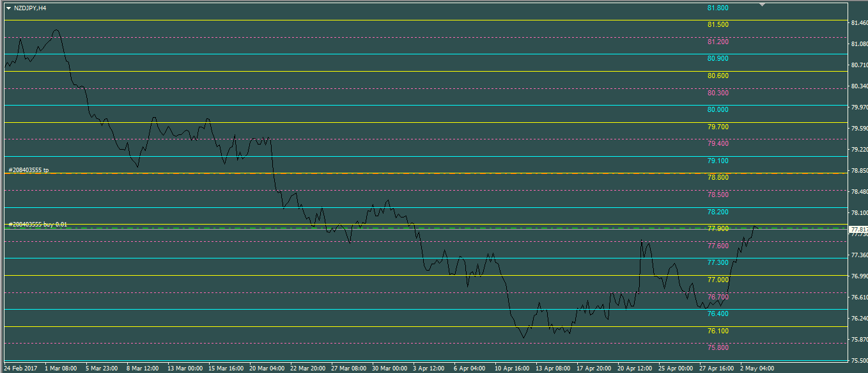The width and height of the screenshot is (868, 373).
Task: Click the 75.500 value on price scale
Action: click(x=858, y=361)
